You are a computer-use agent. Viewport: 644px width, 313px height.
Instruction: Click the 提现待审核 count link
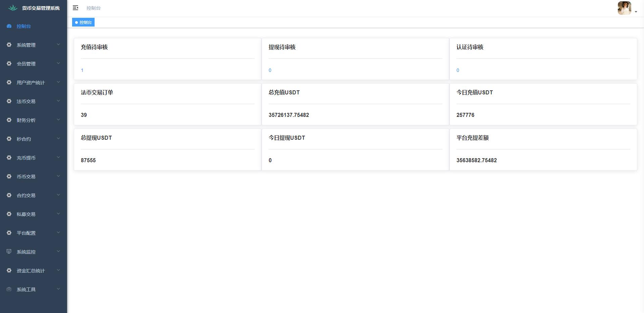pos(270,70)
